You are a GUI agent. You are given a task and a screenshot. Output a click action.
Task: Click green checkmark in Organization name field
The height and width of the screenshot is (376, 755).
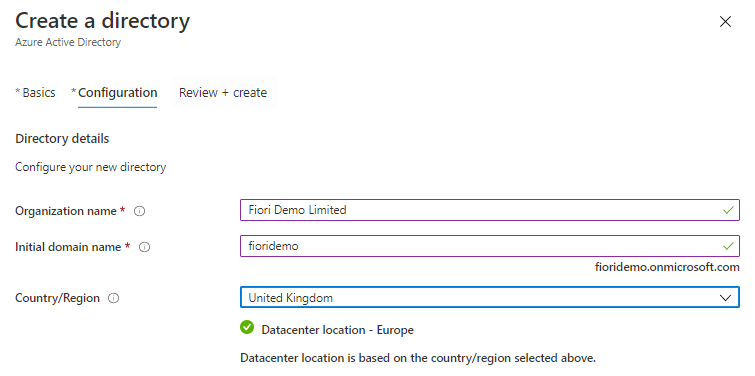(728, 210)
